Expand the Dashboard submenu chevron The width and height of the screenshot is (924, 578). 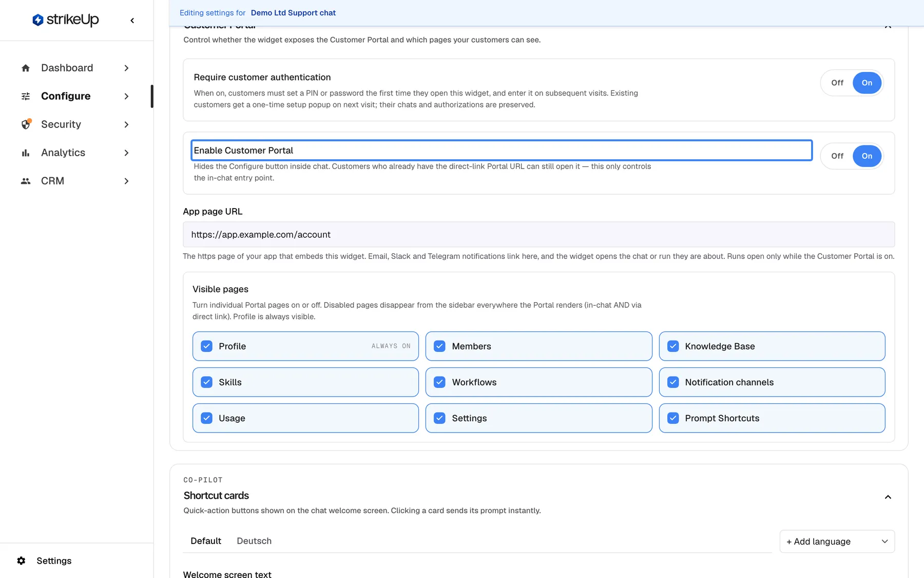[x=126, y=68]
